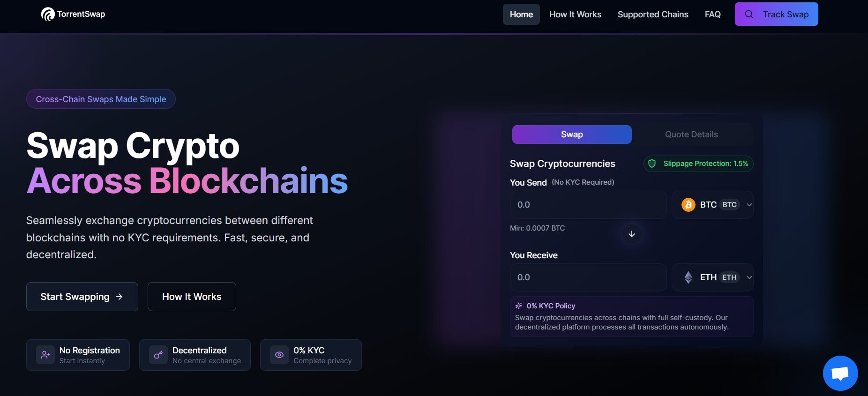Click the How It Works hero button
This screenshot has height=396, width=868.
tap(191, 296)
